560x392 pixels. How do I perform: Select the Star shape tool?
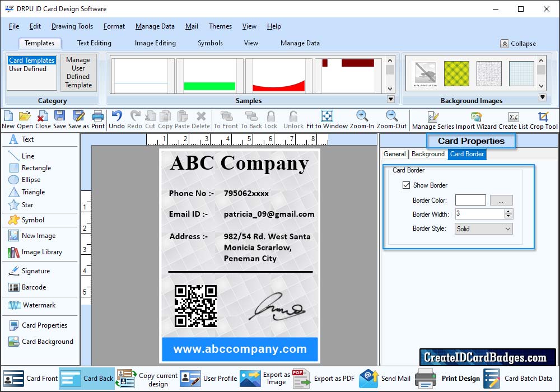point(21,205)
